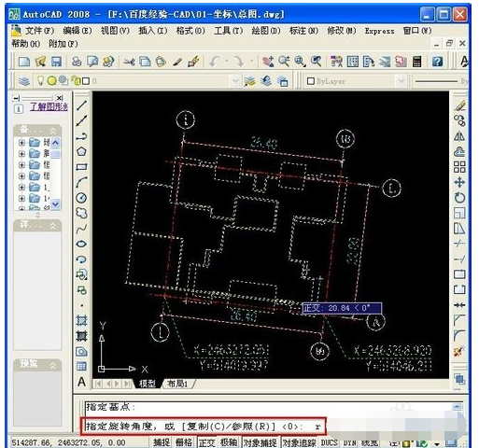Viewport: 479px width, 448px height.
Task: Switch to the 布局1 layout tab
Action: 177,384
